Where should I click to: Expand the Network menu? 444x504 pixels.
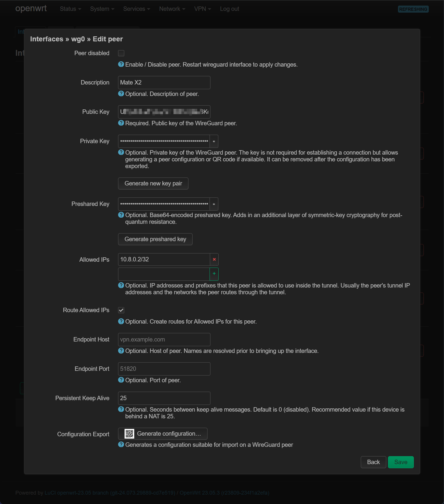172,9
